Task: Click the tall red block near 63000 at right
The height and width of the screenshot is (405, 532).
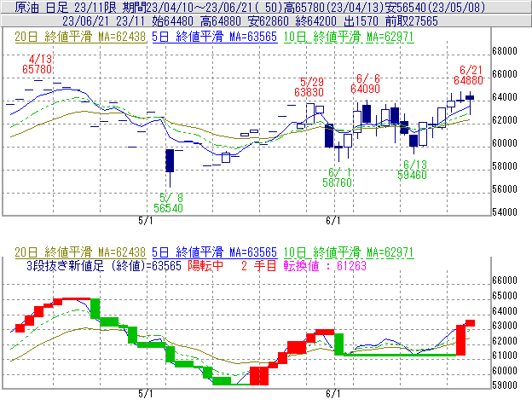Action: (460, 340)
